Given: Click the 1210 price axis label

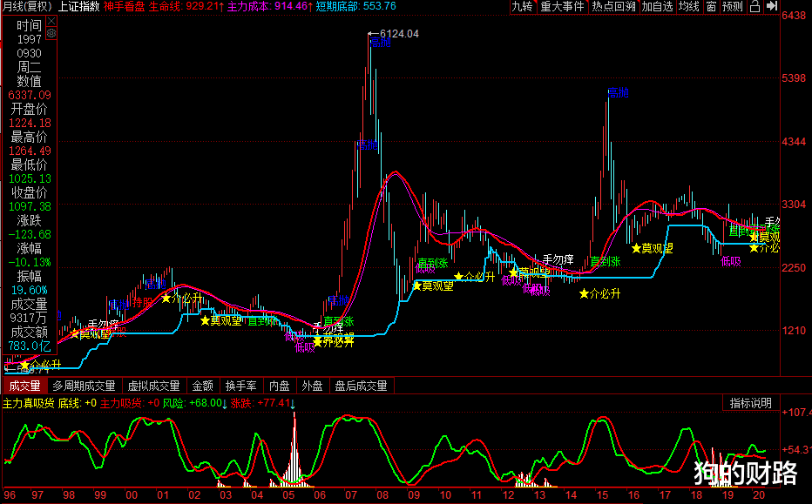Looking at the screenshot, I should tap(794, 330).
